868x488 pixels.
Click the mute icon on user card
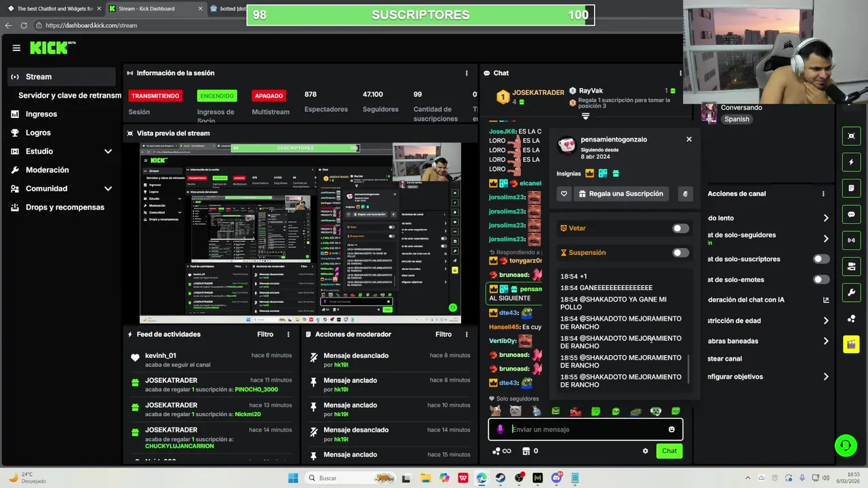pos(685,194)
